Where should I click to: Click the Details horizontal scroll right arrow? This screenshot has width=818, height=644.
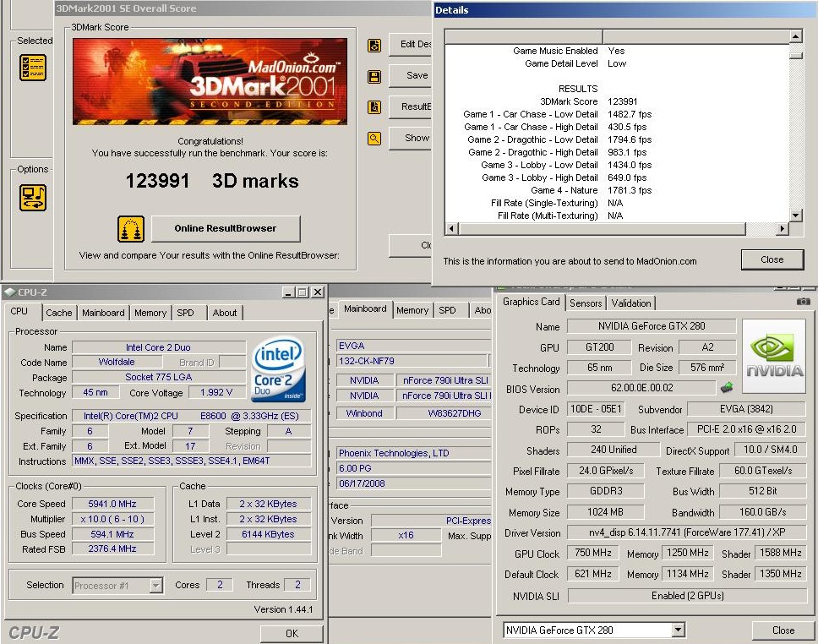(782, 228)
